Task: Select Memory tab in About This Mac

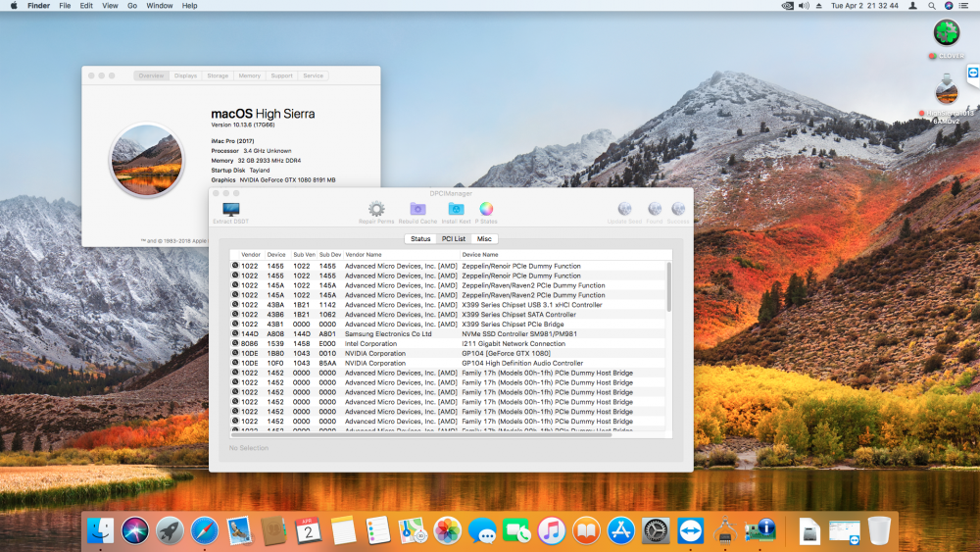Action: click(x=249, y=75)
